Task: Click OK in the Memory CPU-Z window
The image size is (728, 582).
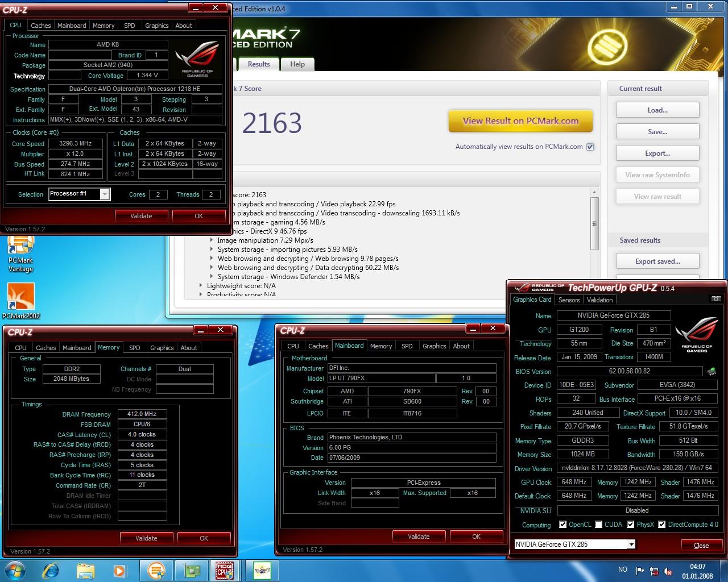Action: click(x=204, y=538)
